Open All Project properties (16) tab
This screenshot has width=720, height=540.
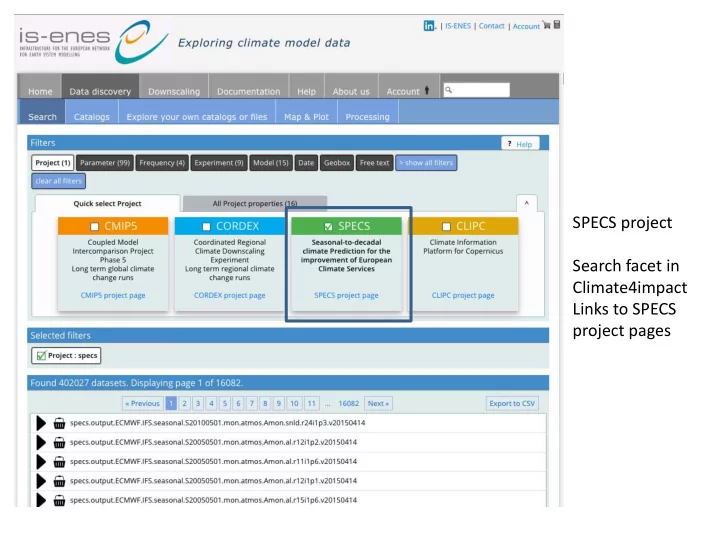tap(255, 203)
